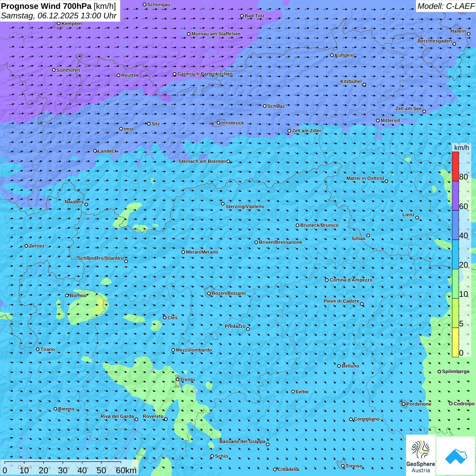Screen dimensions: 476x476
Task: Click the 'Mittersill' label
Action: tap(391, 120)
